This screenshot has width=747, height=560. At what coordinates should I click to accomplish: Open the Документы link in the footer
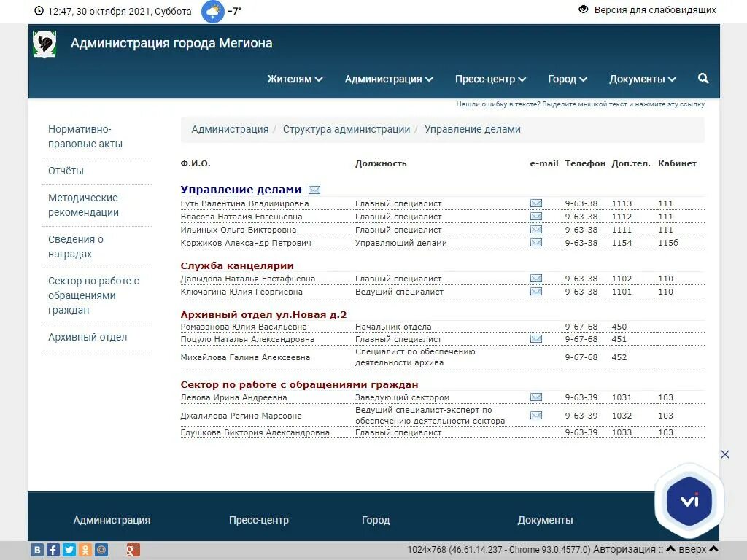tap(545, 521)
